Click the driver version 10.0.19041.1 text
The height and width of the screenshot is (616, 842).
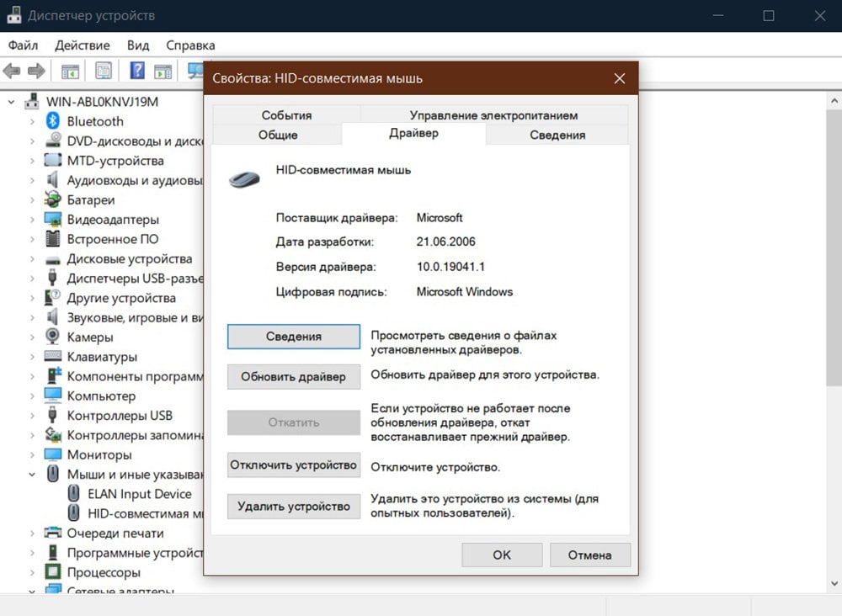450,267
